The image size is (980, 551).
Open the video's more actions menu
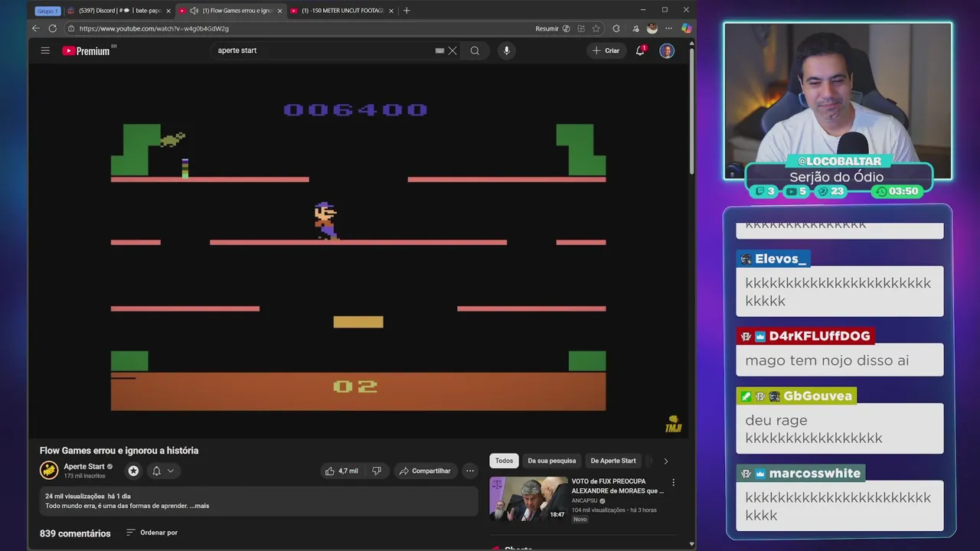point(469,471)
